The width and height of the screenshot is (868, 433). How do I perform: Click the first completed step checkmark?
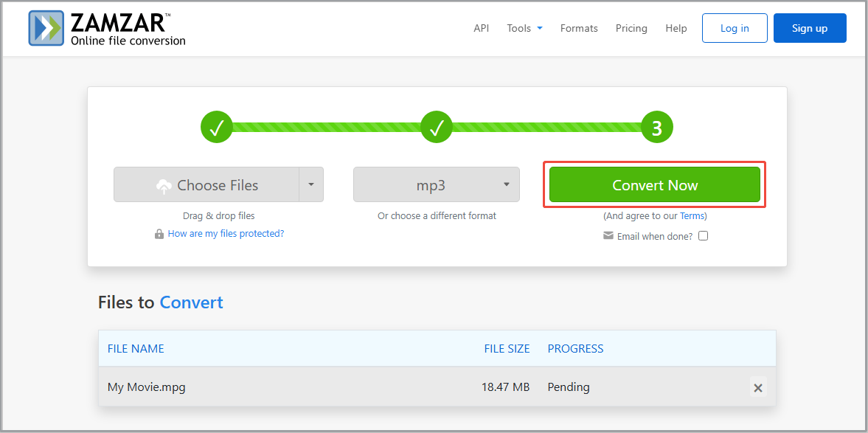pyautogui.click(x=216, y=128)
